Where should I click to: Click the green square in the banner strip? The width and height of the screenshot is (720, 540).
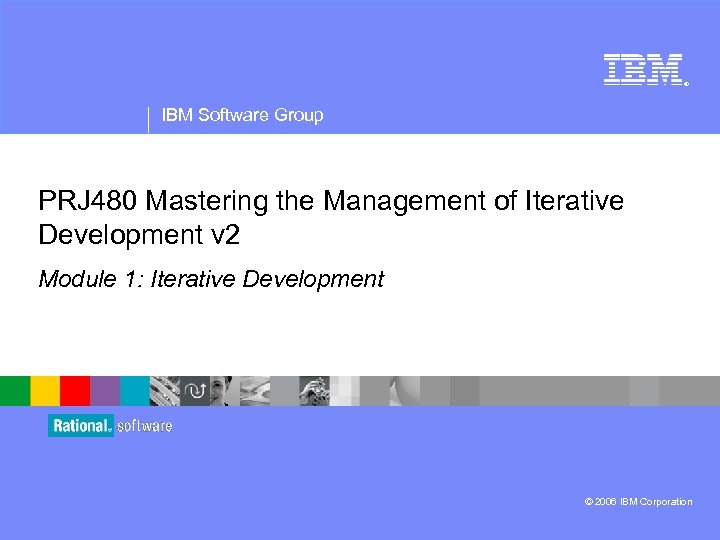[15, 391]
